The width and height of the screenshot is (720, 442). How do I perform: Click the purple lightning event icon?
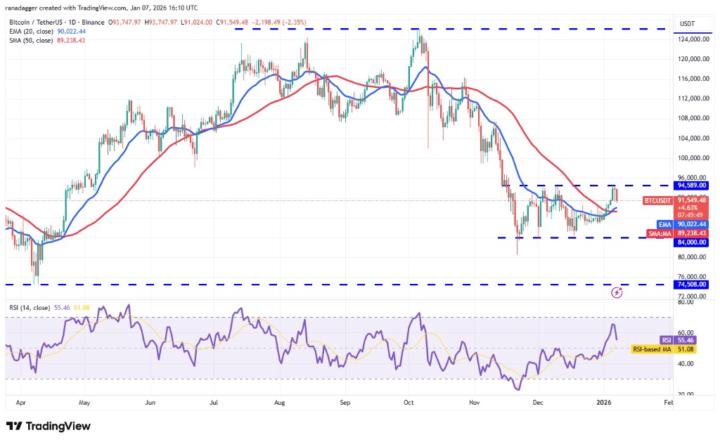[x=617, y=291]
